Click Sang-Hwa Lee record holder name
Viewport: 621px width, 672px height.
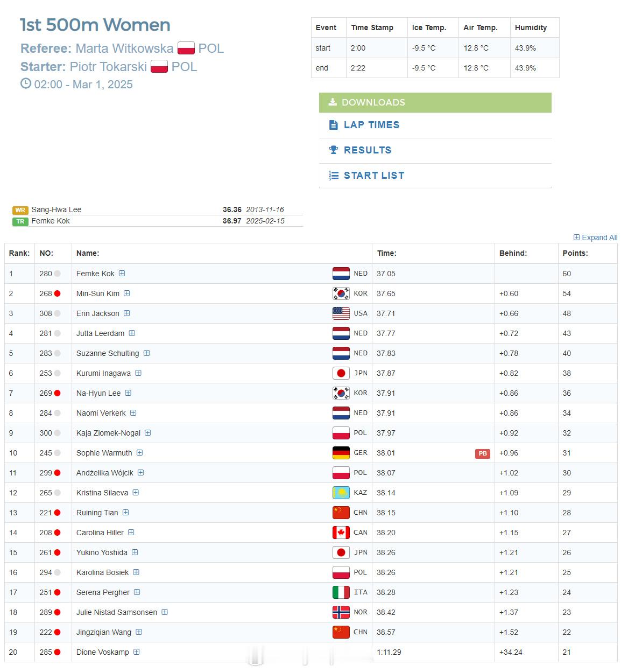click(57, 209)
